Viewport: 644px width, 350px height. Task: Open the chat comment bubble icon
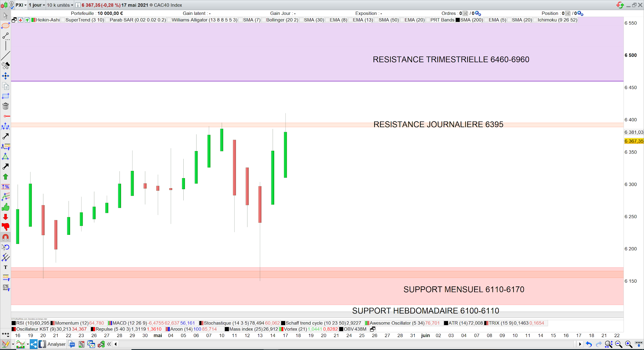pyautogui.click(x=72, y=344)
